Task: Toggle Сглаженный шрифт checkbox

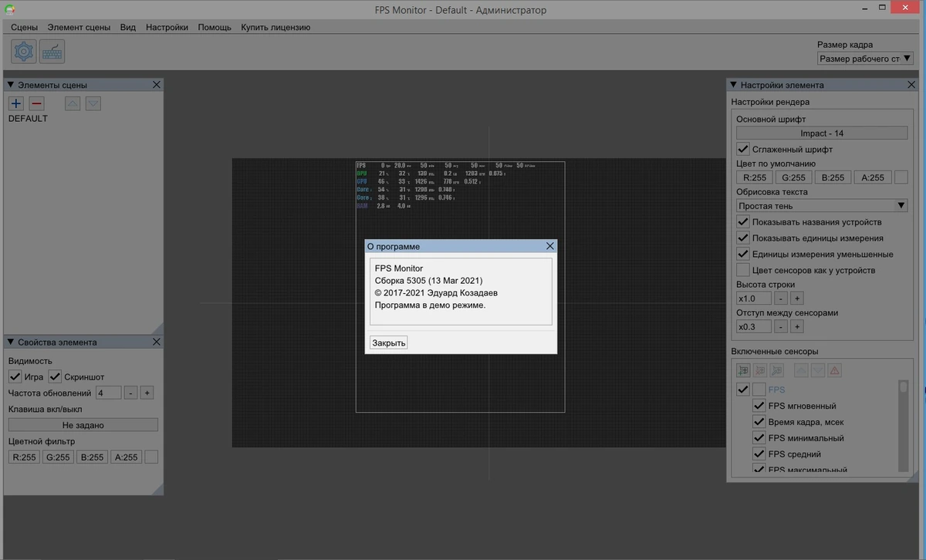Action: [x=743, y=149]
